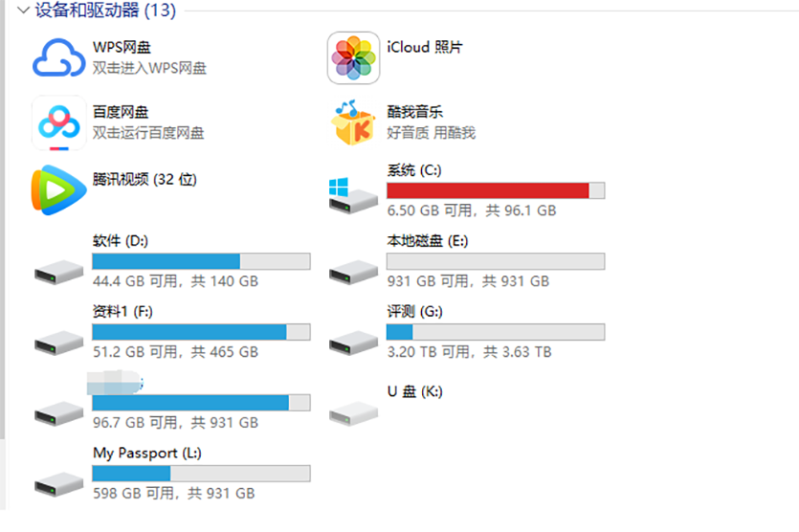This screenshot has width=799, height=532.
Task: Click the 本地磁盘 (E:) drive icon
Action: click(353, 269)
